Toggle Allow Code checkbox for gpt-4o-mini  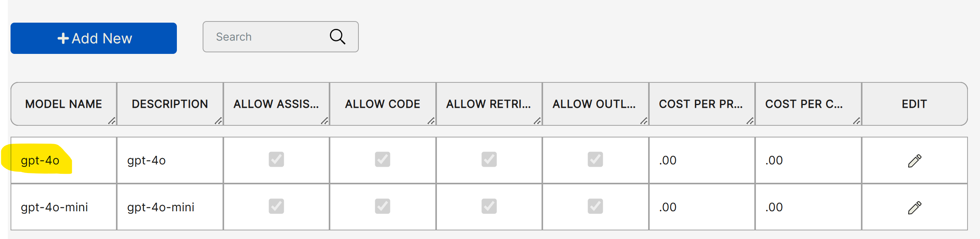(383, 206)
